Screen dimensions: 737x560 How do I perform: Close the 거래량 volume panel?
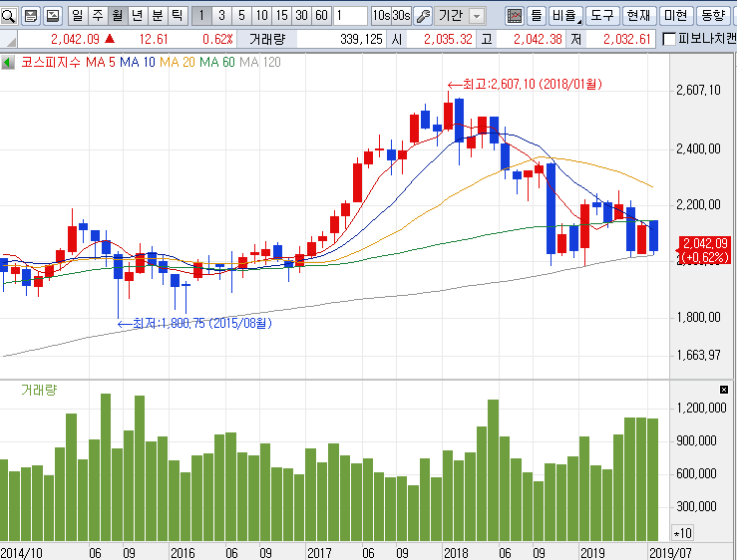724,390
